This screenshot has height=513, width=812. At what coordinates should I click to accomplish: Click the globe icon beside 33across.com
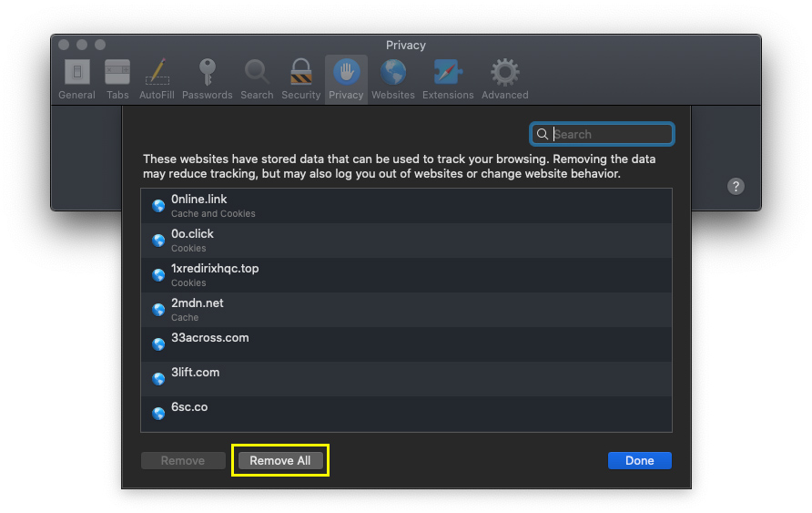click(x=158, y=344)
